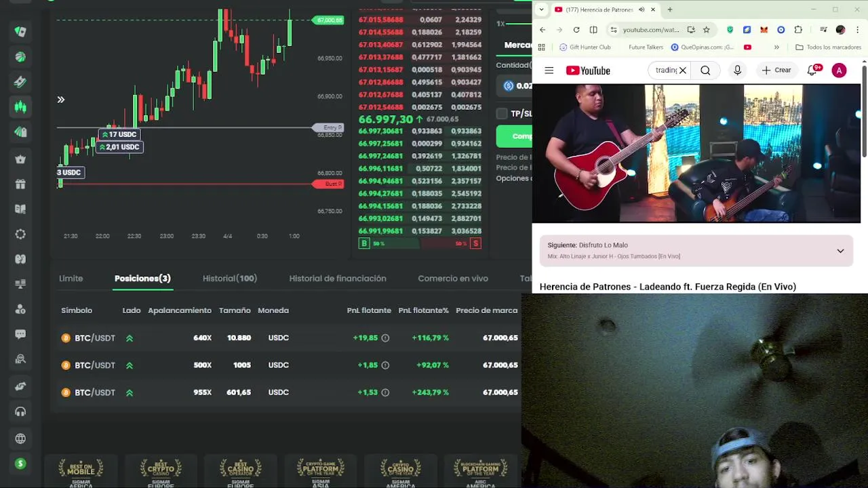Screen dimensions: 868x488
Task: Open the ticket lottery icon in sidebar
Action: (20, 82)
